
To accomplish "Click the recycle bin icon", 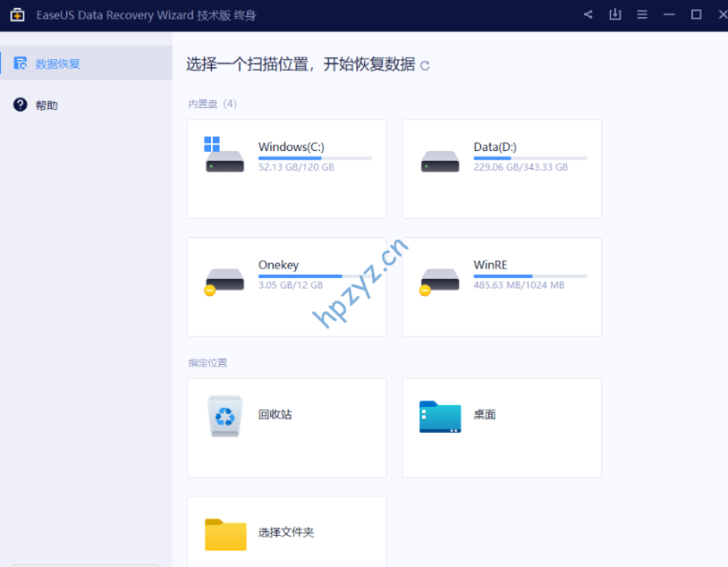I will click(x=225, y=416).
